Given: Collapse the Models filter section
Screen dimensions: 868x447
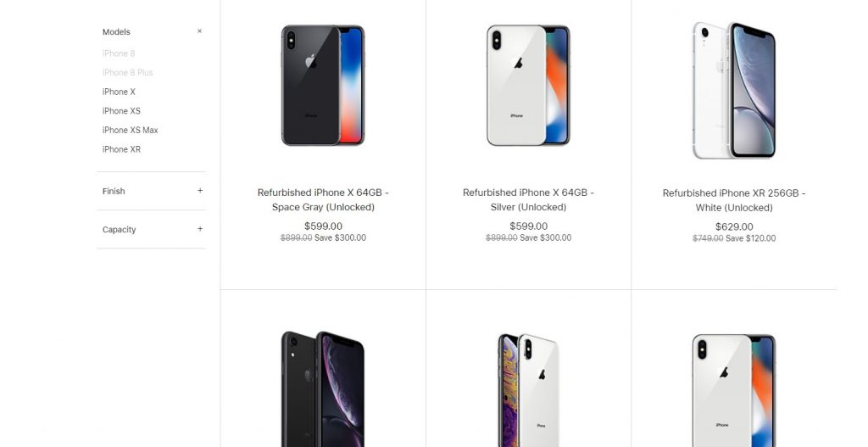Looking at the screenshot, I should pyautogui.click(x=200, y=31).
